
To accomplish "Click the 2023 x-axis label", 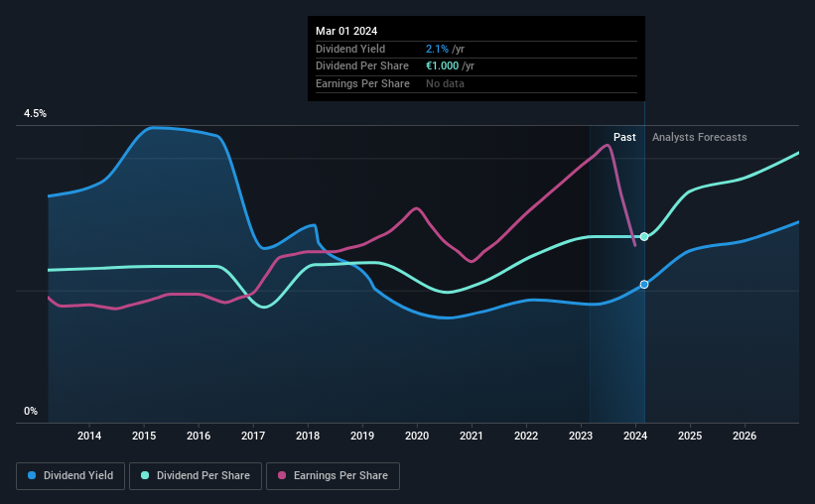I will pos(581,436).
